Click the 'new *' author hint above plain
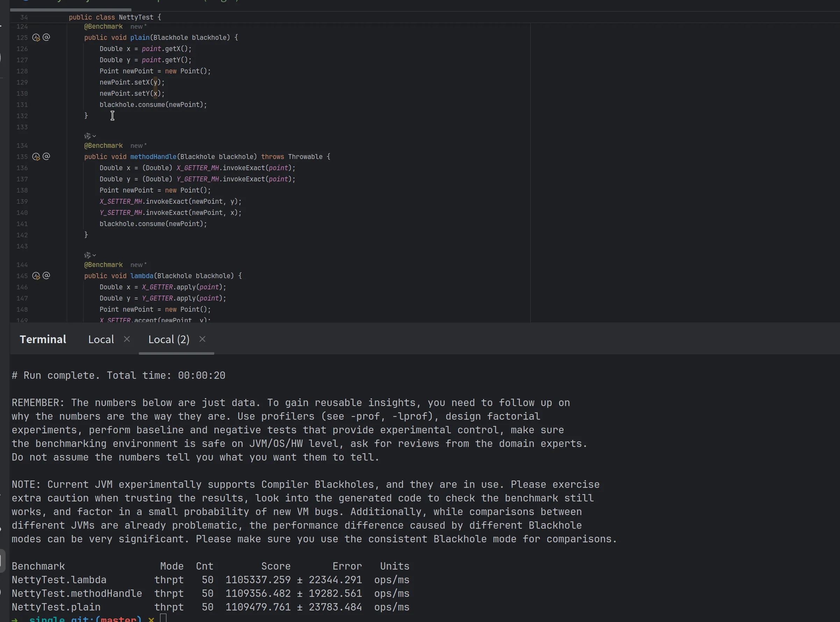 point(139,27)
